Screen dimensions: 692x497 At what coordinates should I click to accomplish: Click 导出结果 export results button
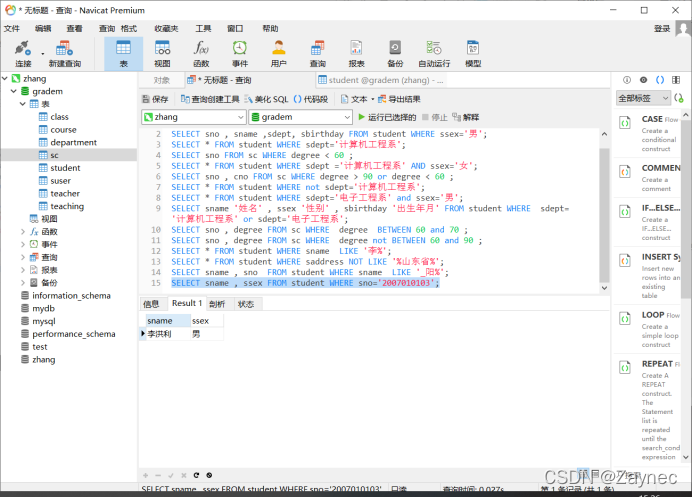pyautogui.click(x=399, y=99)
